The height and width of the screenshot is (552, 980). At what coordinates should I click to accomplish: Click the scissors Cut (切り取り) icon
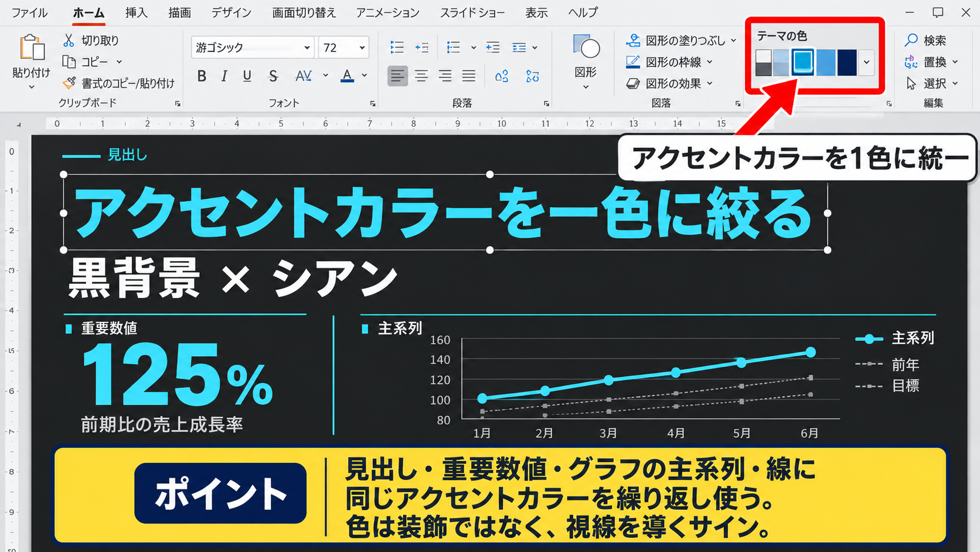pos(69,40)
